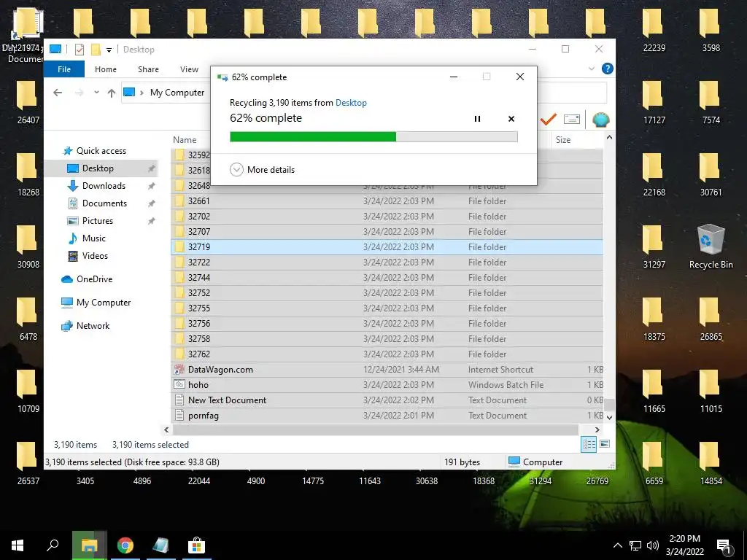Select OneDrive in the navigation pane
747x560 pixels.
tap(94, 279)
